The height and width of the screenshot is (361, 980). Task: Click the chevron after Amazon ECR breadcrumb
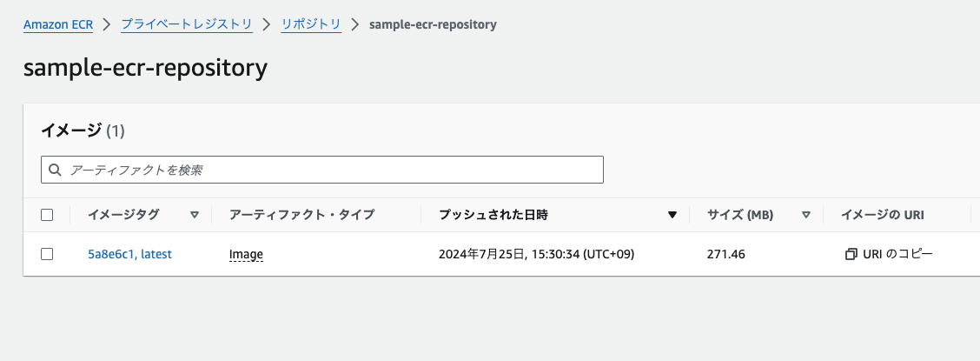[107, 24]
